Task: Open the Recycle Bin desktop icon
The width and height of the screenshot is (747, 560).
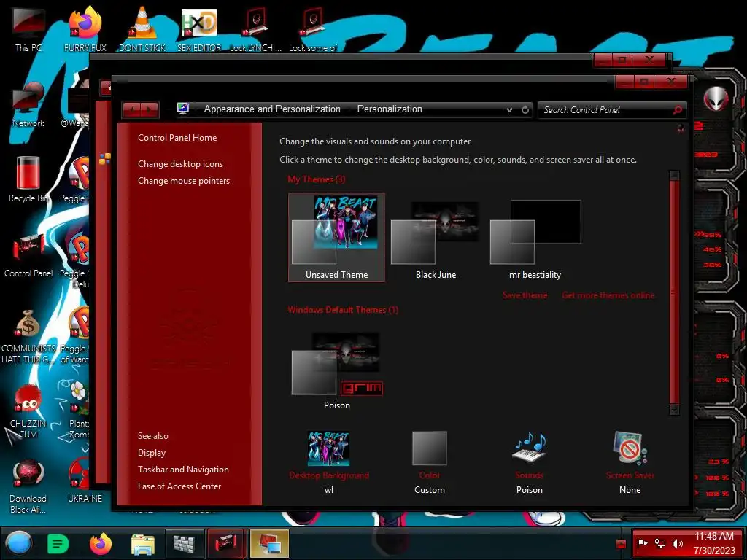Action: click(28, 179)
